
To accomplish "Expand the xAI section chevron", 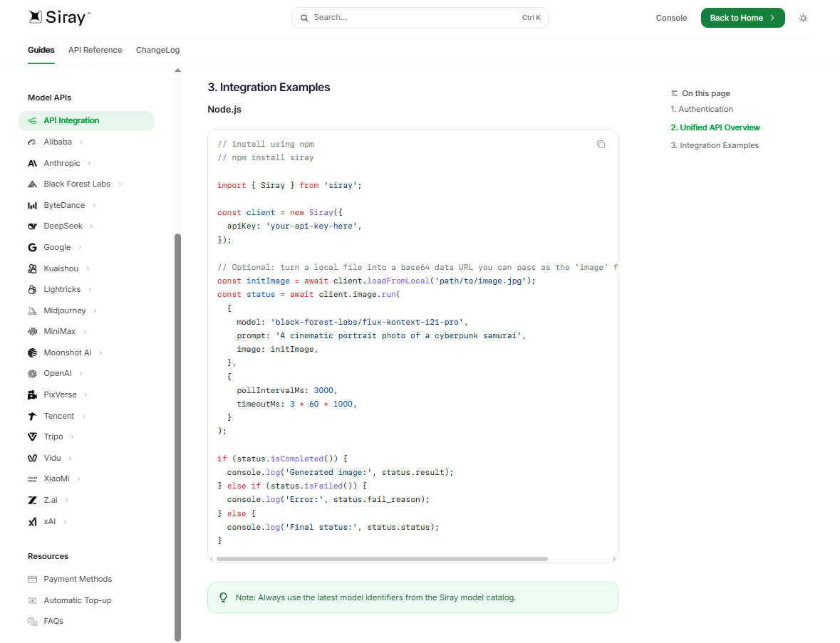I will [x=66, y=522].
